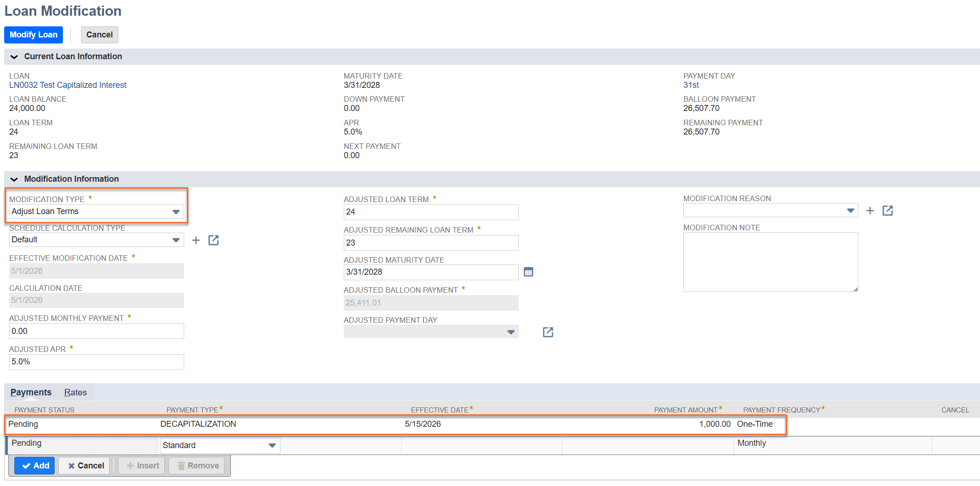Collapse the Modification Information section

14,179
